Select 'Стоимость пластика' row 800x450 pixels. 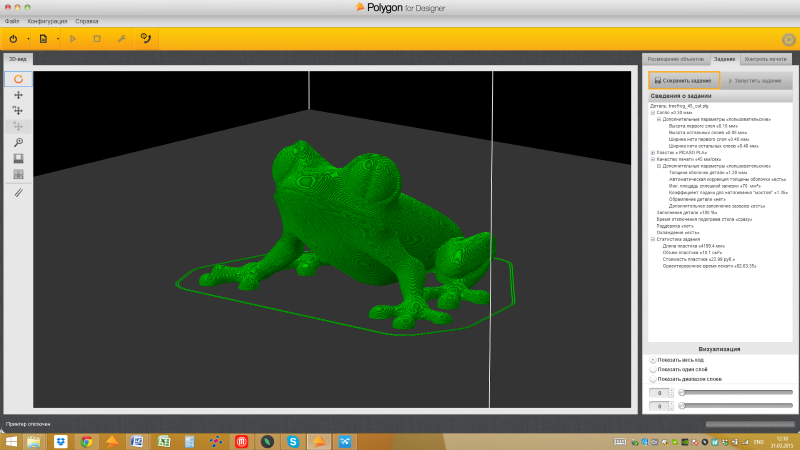tap(698, 259)
